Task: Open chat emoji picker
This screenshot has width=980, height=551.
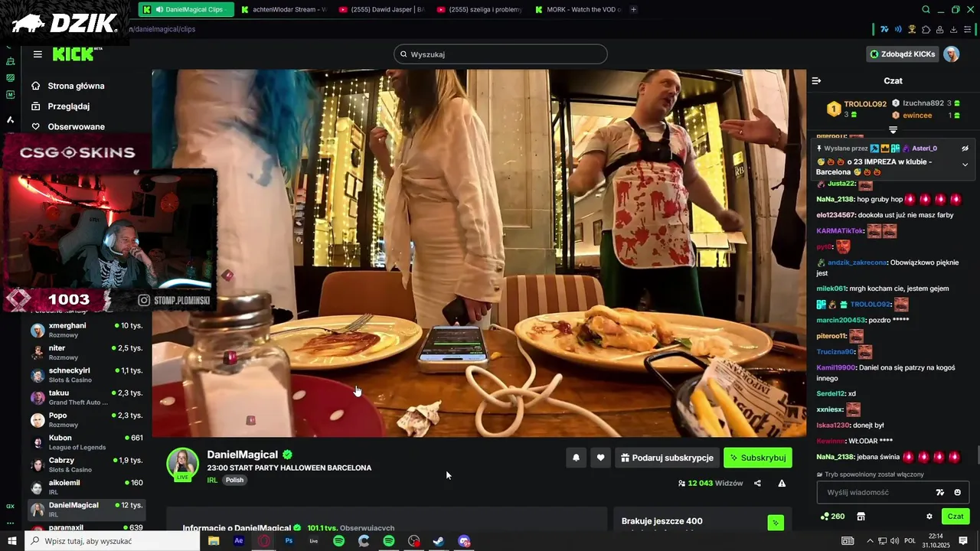Action: coord(958,492)
